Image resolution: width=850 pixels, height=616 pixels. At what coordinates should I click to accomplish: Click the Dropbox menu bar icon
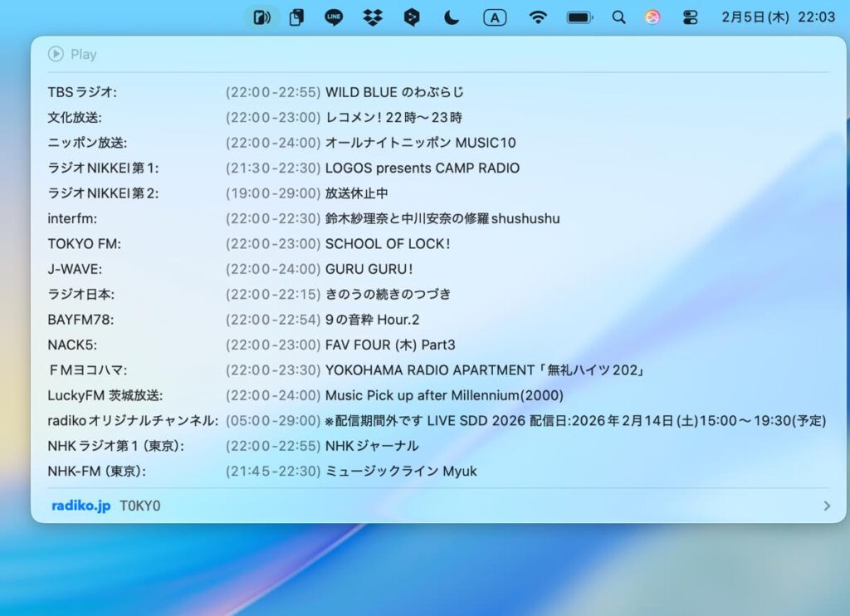tap(373, 17)
